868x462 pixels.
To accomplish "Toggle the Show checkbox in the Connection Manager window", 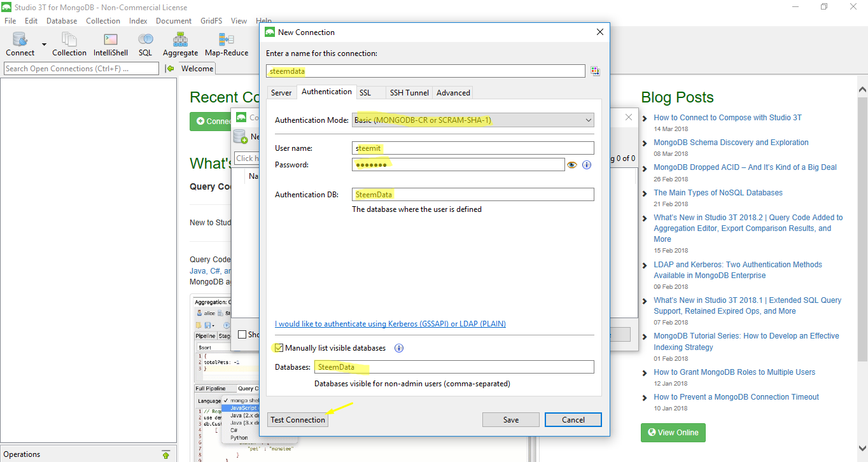I will (242, 334).
